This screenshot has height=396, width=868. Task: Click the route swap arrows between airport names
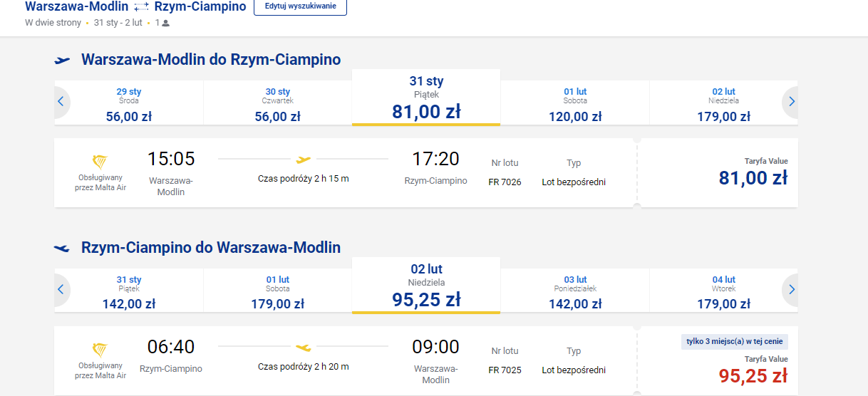click(x=142, y=7)
